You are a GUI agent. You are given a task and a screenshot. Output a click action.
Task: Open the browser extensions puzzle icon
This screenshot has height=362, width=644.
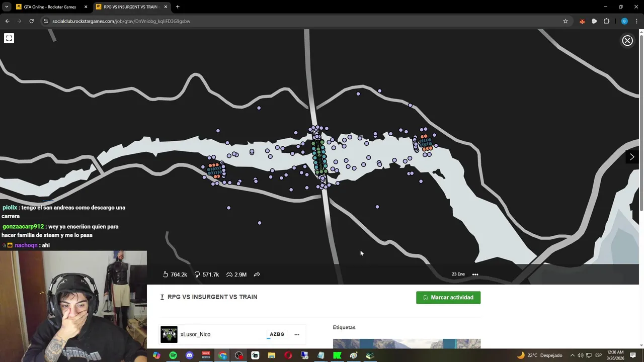pos(606,21)
